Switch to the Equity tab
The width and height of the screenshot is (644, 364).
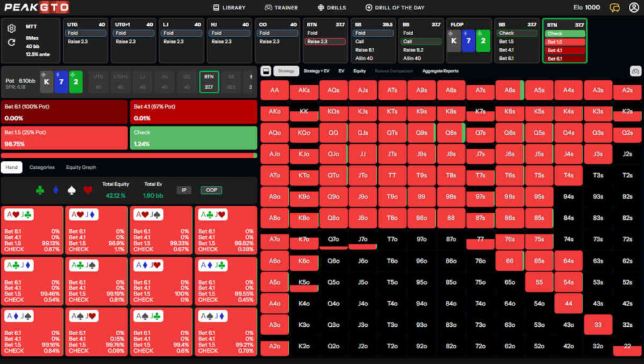pos(359,71)
